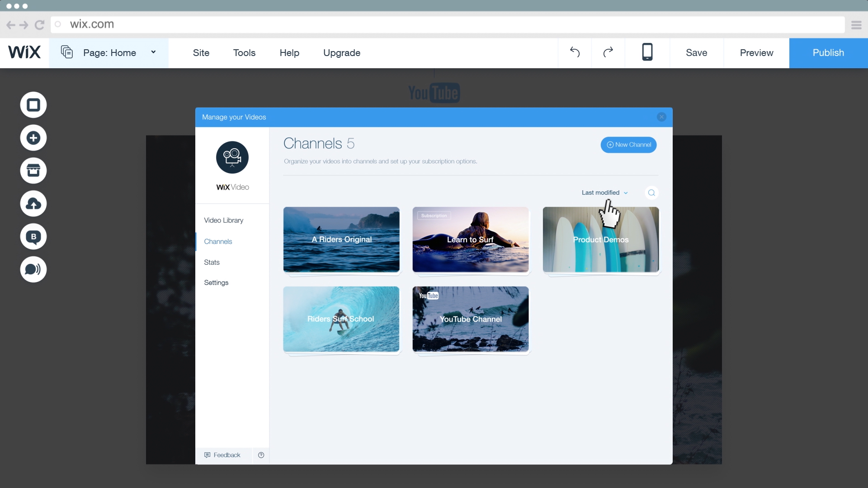The width and height of the screenshot is (868, 488).
Task: Open the cloud uploads icon
Action: click(33, 204)
